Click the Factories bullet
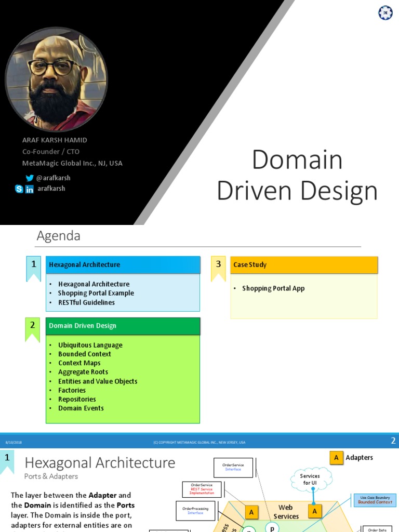Image resolution: width=399 pixels, height=532 pixels. click(72, 390)
